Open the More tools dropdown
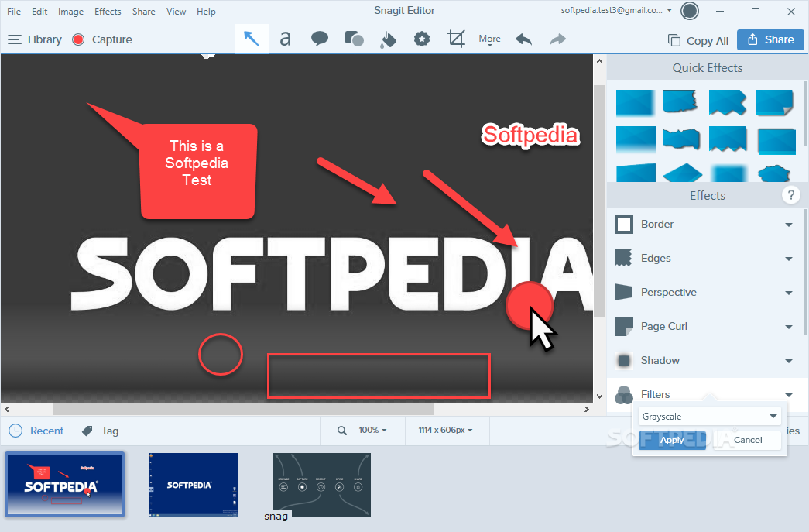 (489, 39)
